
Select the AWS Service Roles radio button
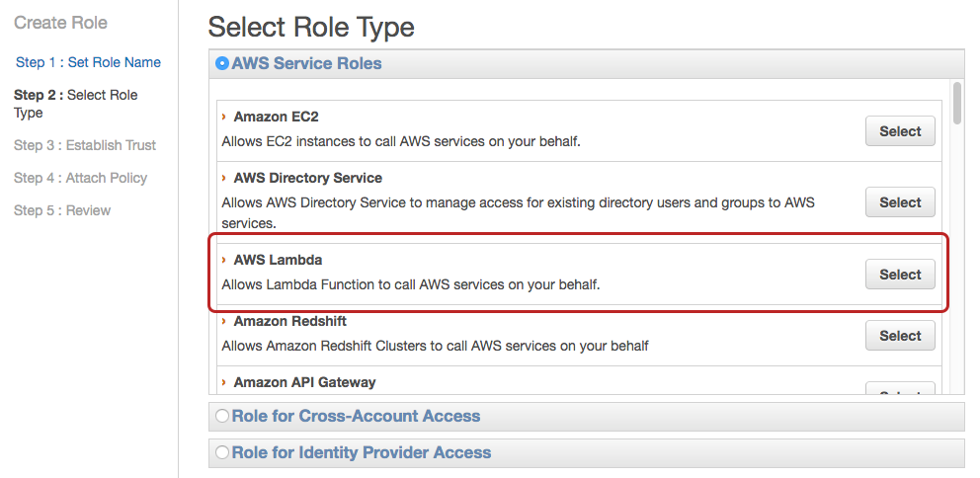[222, 64]
